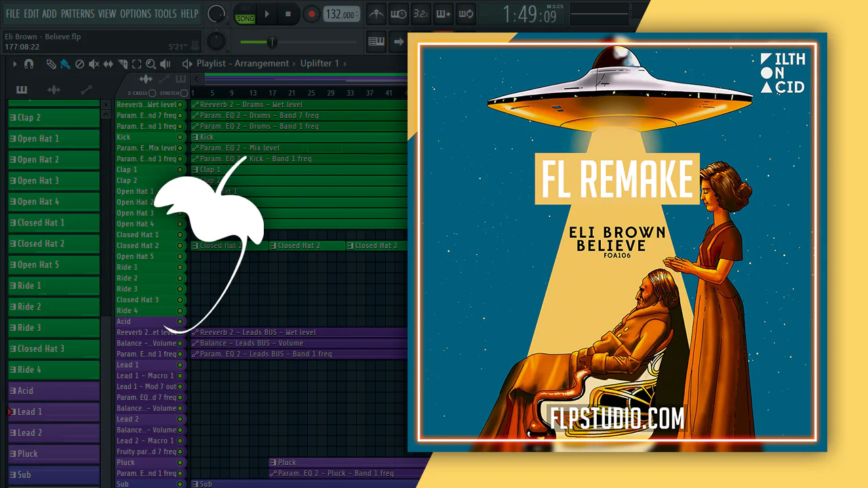Mute the Lead 1 track
Image resolution: width=868 pixels, height=488 pixels.
click(x=180, y=365)
